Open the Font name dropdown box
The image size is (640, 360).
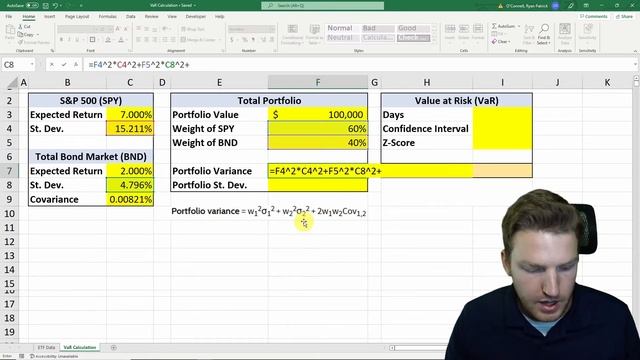78,29
